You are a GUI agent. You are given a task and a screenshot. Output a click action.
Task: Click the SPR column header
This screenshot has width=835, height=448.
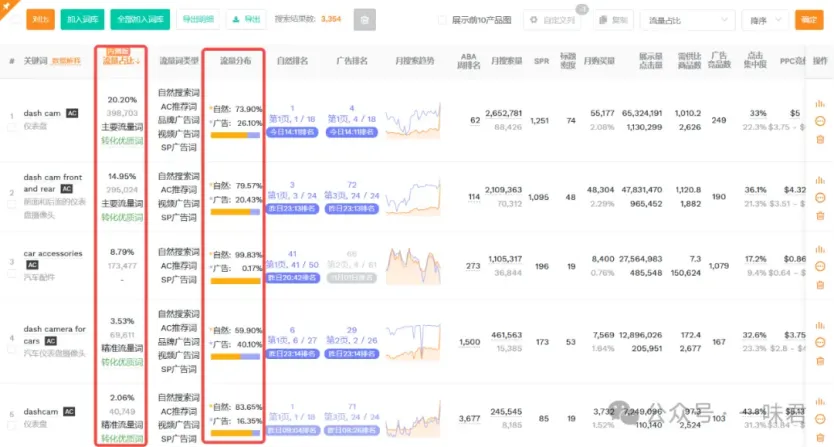(x=541, y=61)
